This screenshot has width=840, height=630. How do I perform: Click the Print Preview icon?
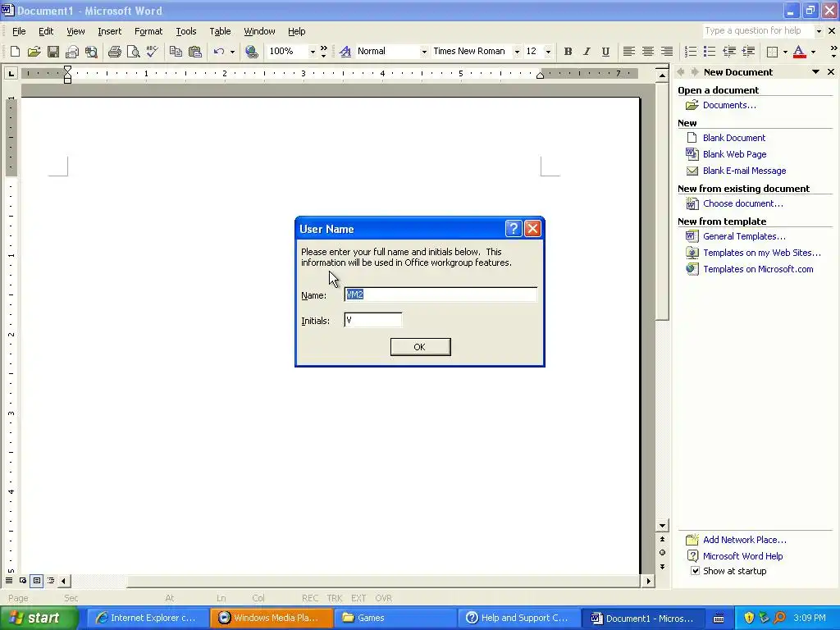[x=134, y=52]
